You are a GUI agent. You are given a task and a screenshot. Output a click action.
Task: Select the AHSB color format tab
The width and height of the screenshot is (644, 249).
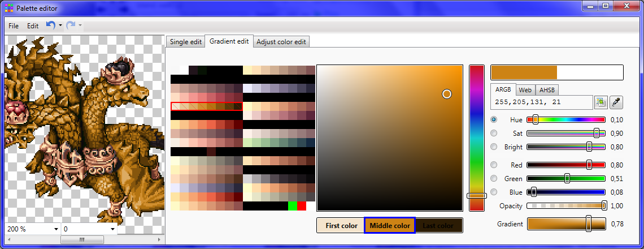(547, 90)
